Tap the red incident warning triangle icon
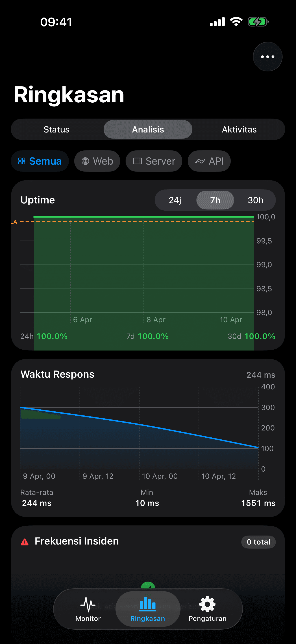Image resolution: width=296 pixels, height=644 pixels. 25,542
